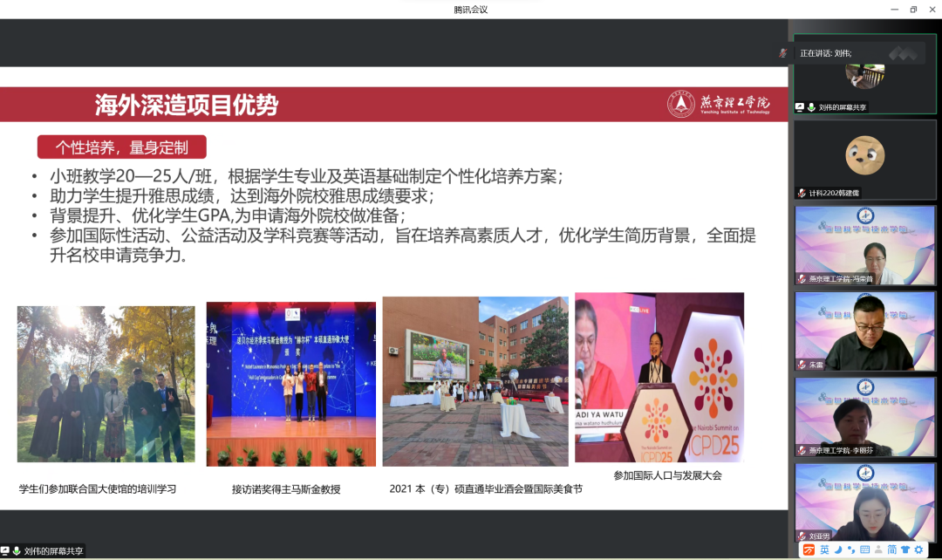The image size is (942, 560).
Task: Minimize the 腾讯会议 window
Action: [891, 10]
